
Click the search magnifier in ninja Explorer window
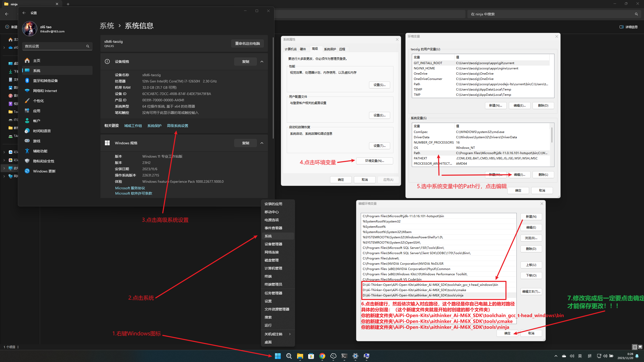636,14
